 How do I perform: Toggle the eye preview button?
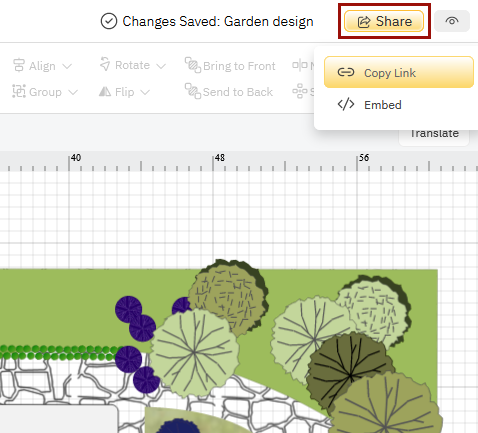452,21
